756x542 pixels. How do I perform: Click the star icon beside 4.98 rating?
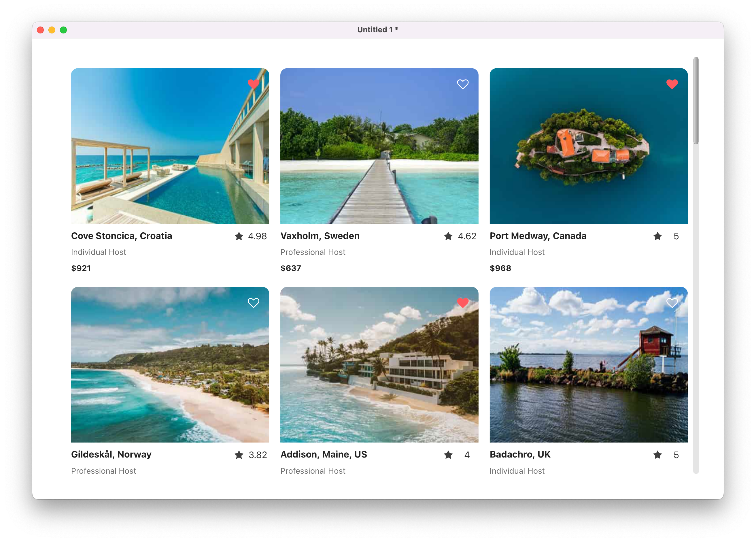239,236
